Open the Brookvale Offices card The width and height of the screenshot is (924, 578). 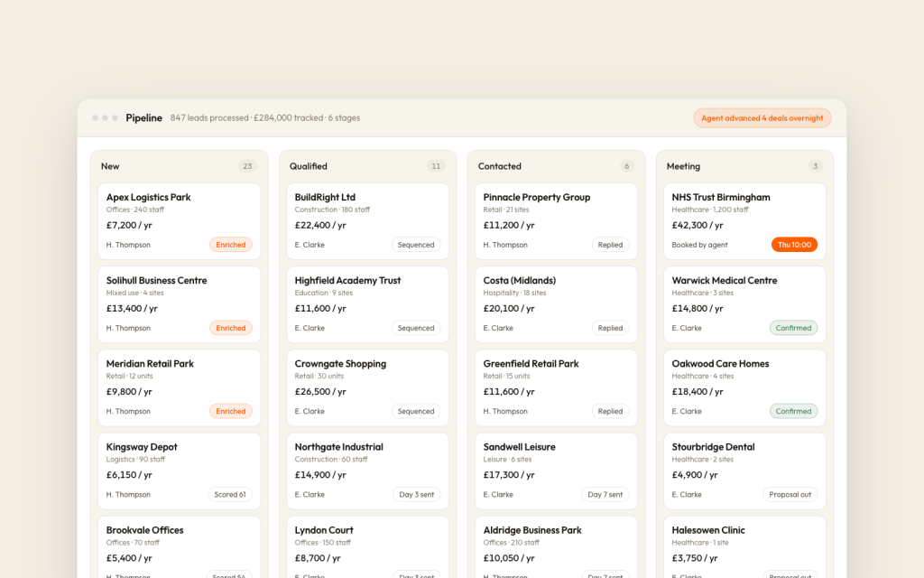pos(180,547)
